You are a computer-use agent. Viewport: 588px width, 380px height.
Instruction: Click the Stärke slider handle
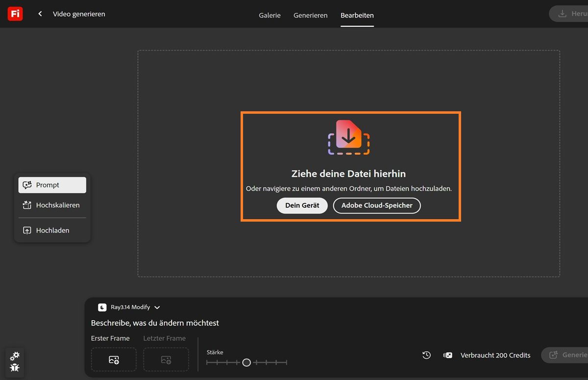[246, 362]
